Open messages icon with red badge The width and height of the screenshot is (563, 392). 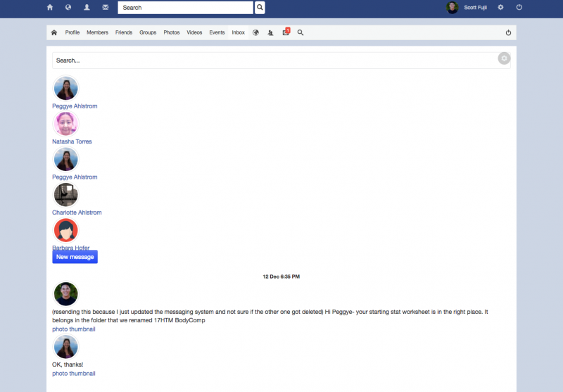[286, 32]
